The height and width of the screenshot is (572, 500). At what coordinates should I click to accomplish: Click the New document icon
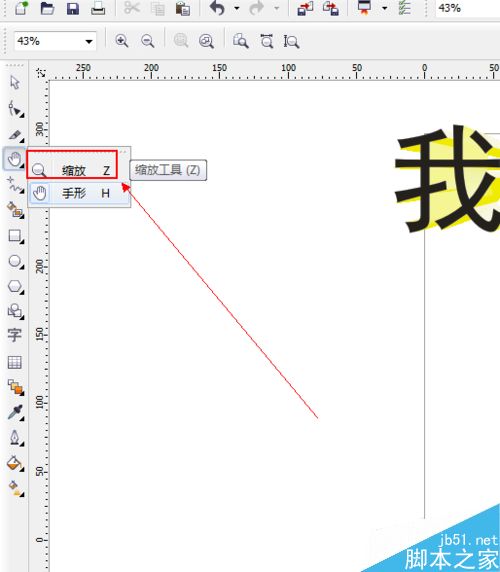click(x=21, y=7)
